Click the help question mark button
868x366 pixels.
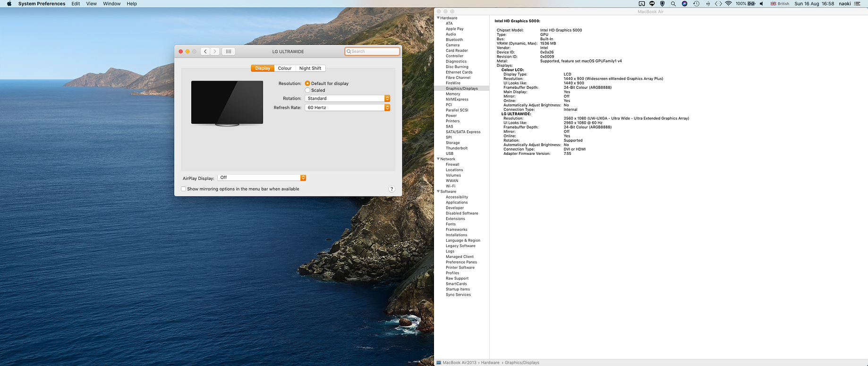[x=391, y=189]
